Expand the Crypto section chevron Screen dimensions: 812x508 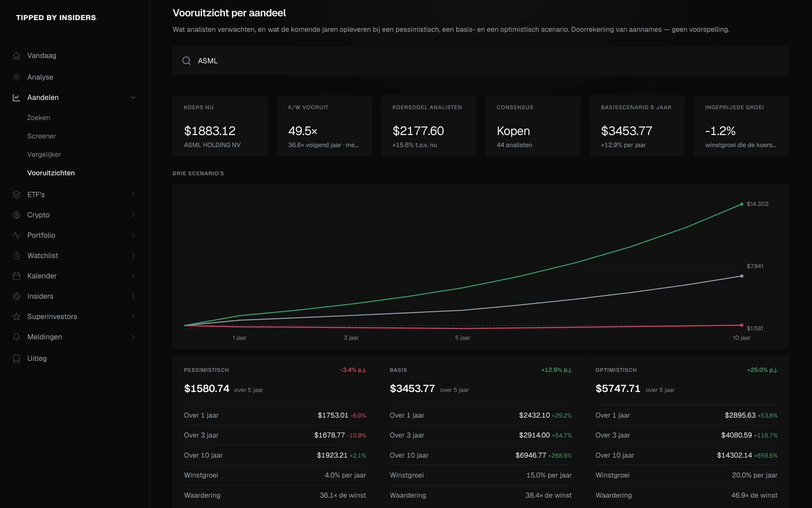pos(133,215)
